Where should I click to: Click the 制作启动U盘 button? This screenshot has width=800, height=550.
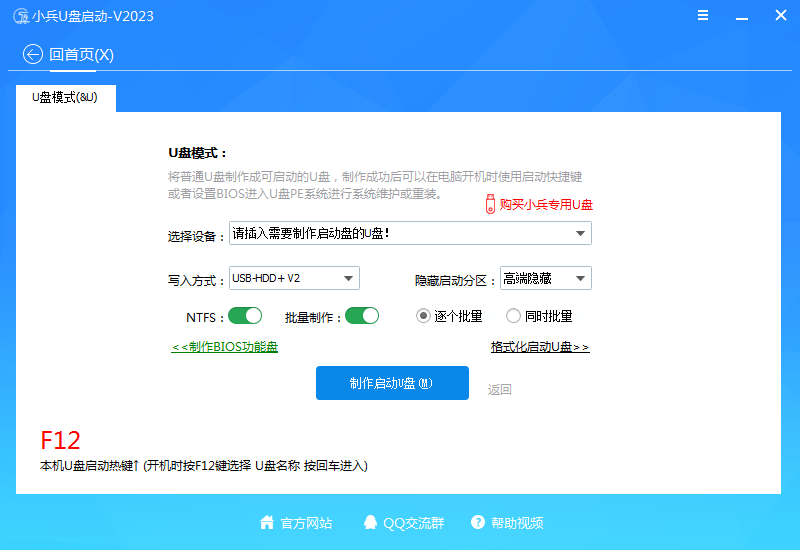pos(392,383)
